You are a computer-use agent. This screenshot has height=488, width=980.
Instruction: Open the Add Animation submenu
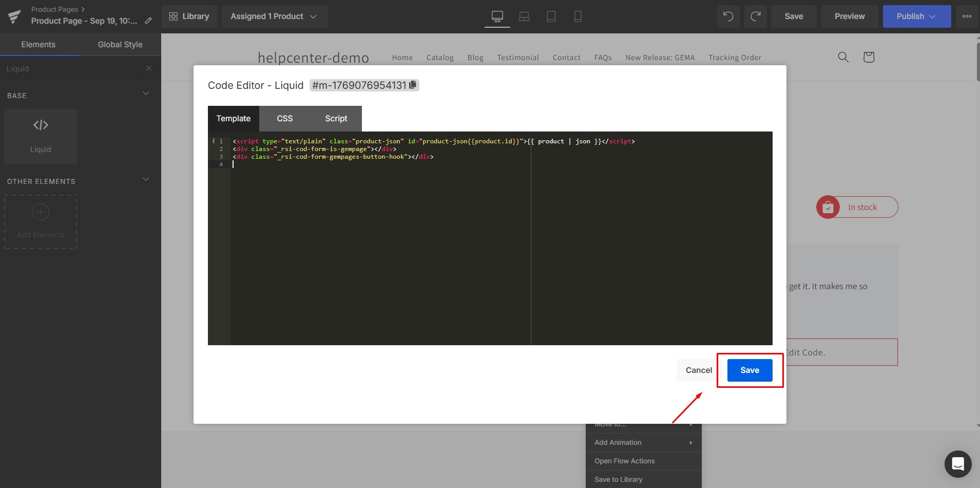point(643,442)
